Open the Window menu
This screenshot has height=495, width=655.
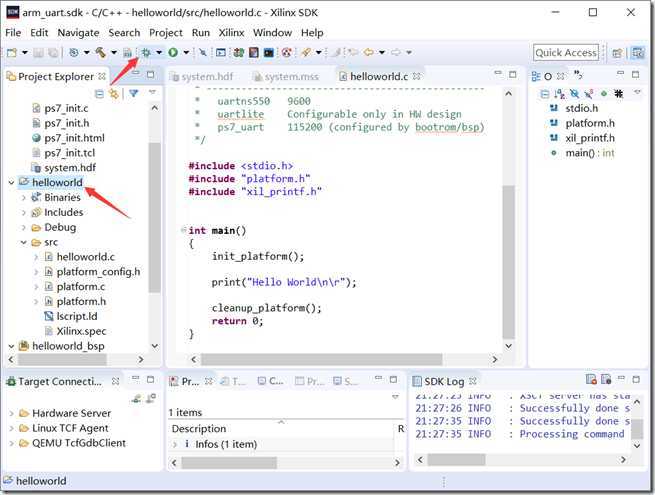pyautogui.click(x=272, y=33)
